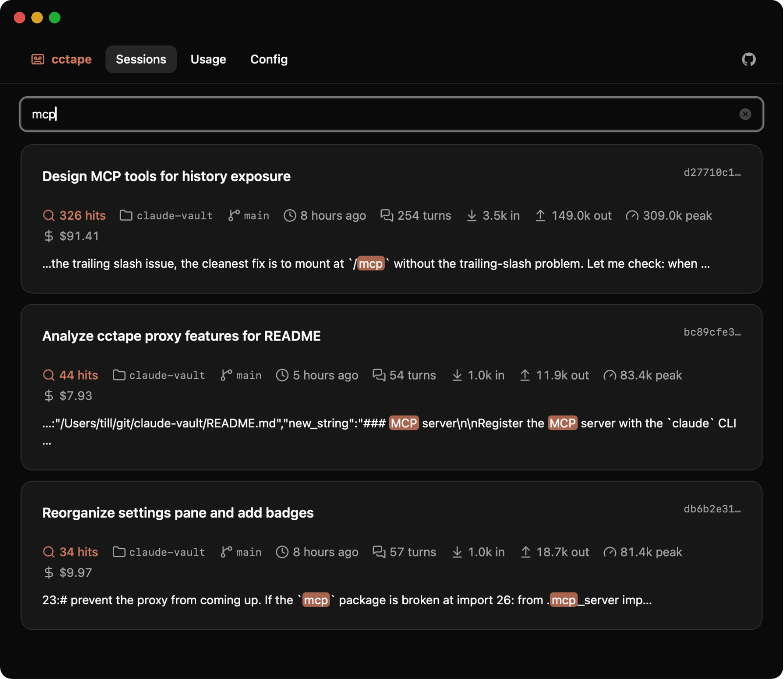Screen dimensions: 784x679
Task: Switch to the Sessions tab
Action: 141,59
